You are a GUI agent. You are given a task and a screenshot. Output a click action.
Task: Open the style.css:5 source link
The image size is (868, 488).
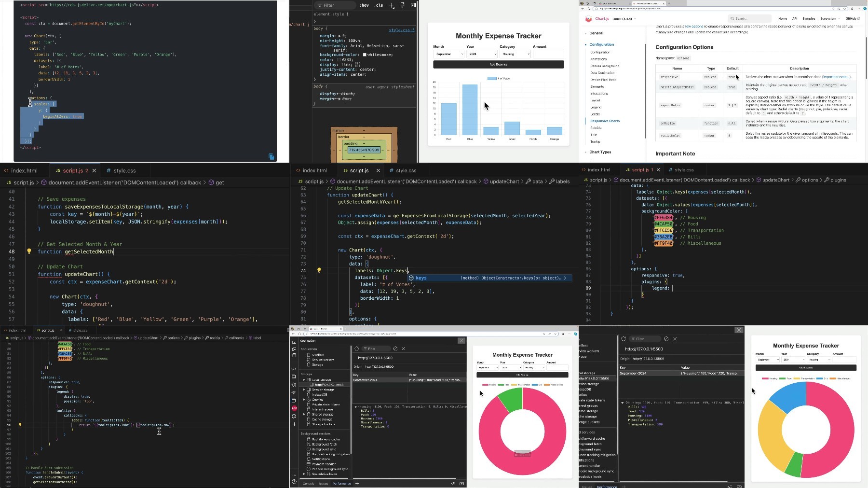pos(402,30)
